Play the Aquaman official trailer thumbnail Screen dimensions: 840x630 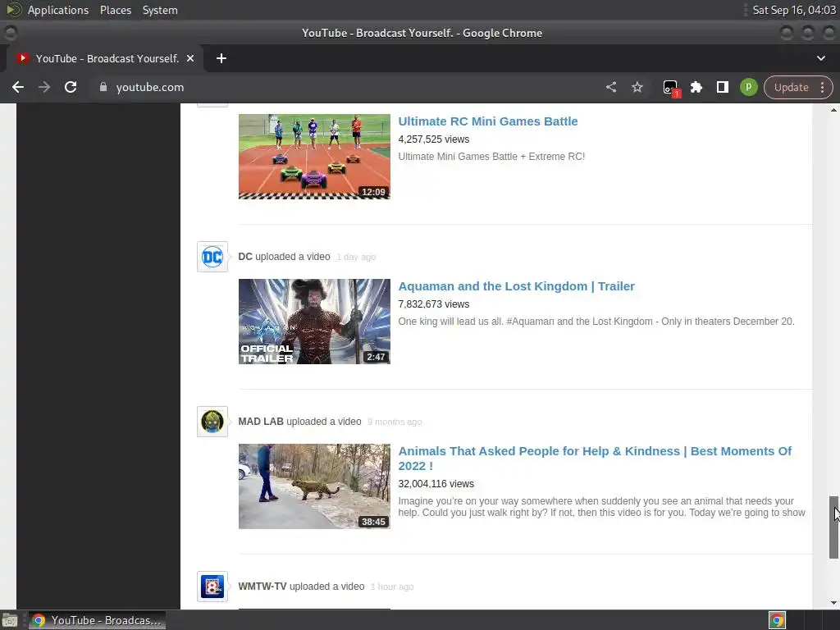click(x=314, y=322)
